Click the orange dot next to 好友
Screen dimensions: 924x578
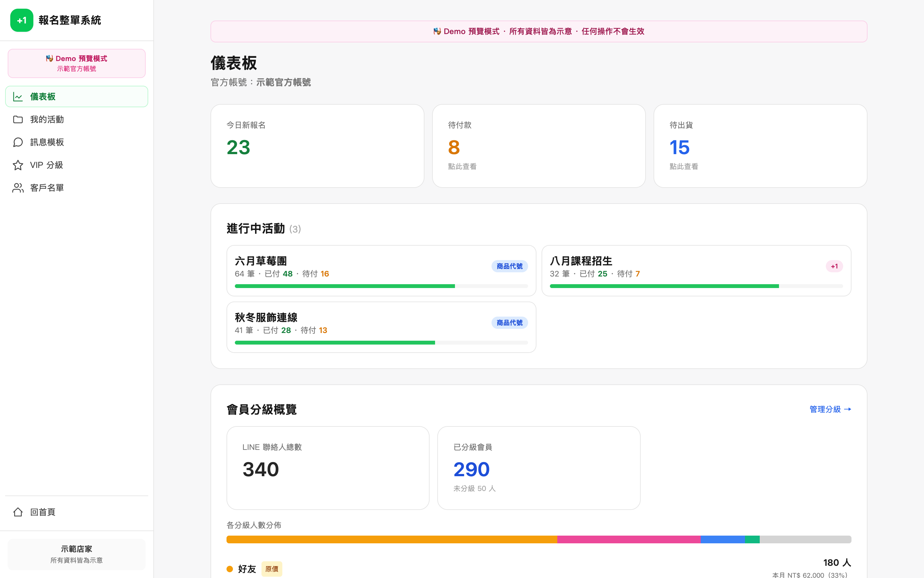click(x=230, y=569)
